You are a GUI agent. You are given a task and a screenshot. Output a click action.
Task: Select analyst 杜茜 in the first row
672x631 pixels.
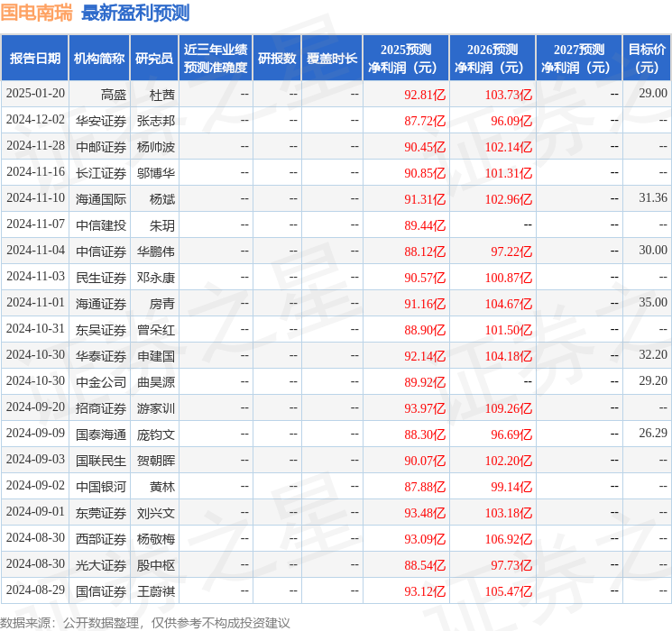(162, 94)
